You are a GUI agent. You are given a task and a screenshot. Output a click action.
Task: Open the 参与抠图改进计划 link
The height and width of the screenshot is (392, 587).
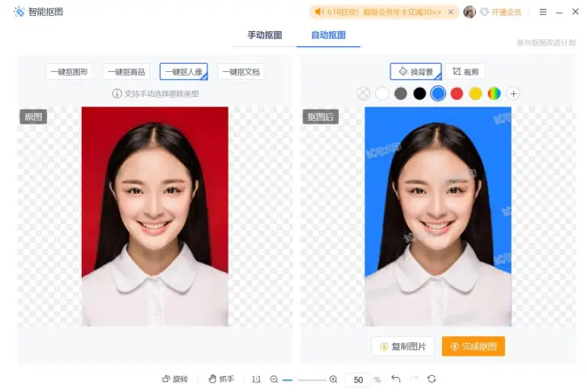tap(546, 43)
